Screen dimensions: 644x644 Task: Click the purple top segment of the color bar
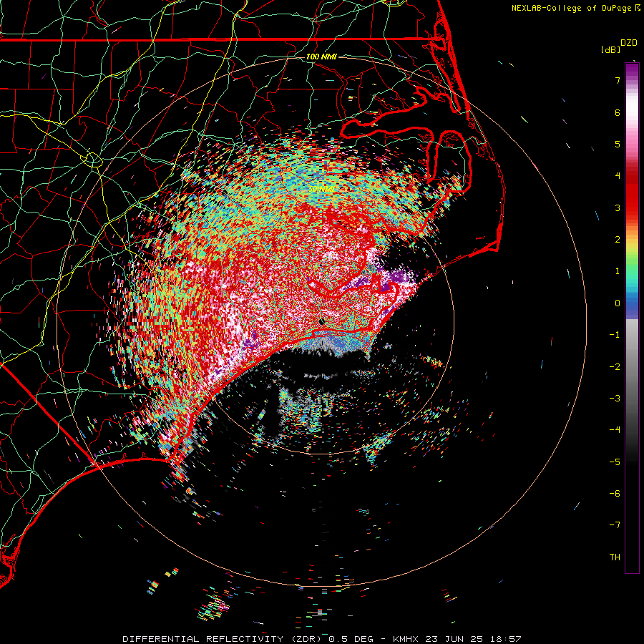[632, 71]
